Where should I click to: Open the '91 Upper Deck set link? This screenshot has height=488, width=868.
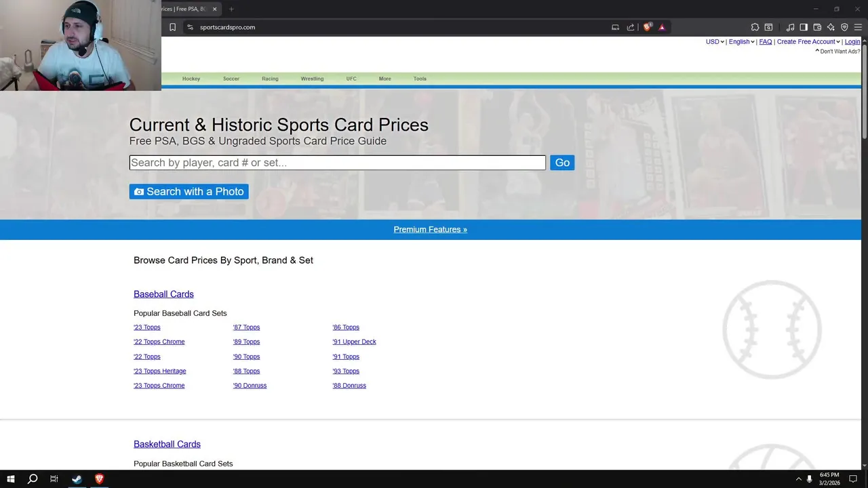click(355, 342)
